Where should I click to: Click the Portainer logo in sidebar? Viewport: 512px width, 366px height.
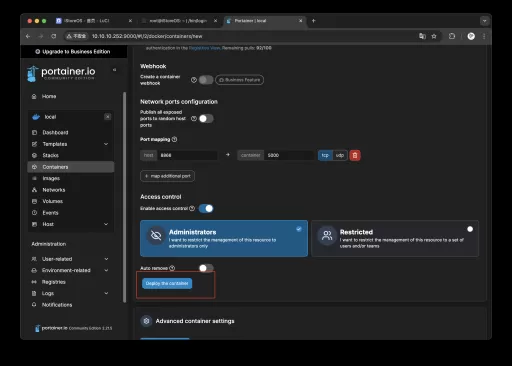(61, 73)
